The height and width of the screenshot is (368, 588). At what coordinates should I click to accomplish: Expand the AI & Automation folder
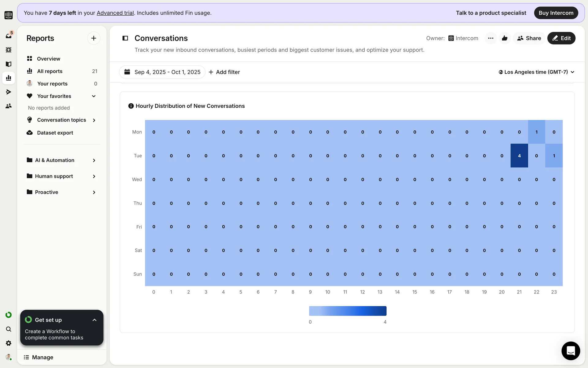pos(94,160)
